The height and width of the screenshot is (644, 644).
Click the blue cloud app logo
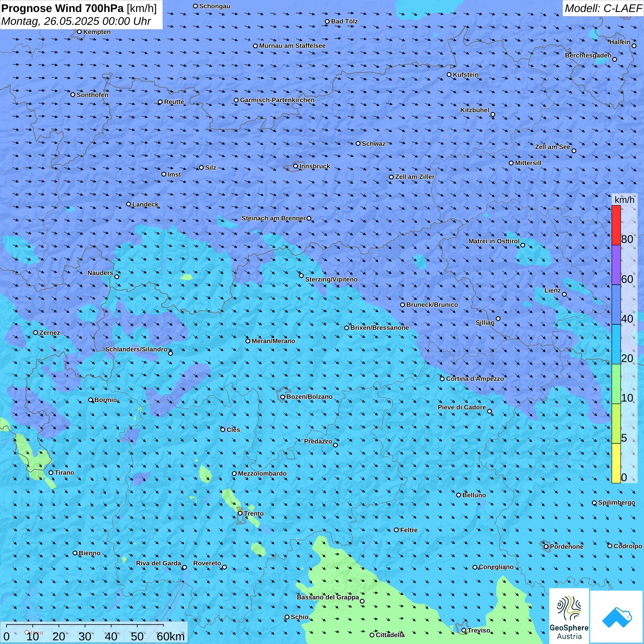coord(617,617)
